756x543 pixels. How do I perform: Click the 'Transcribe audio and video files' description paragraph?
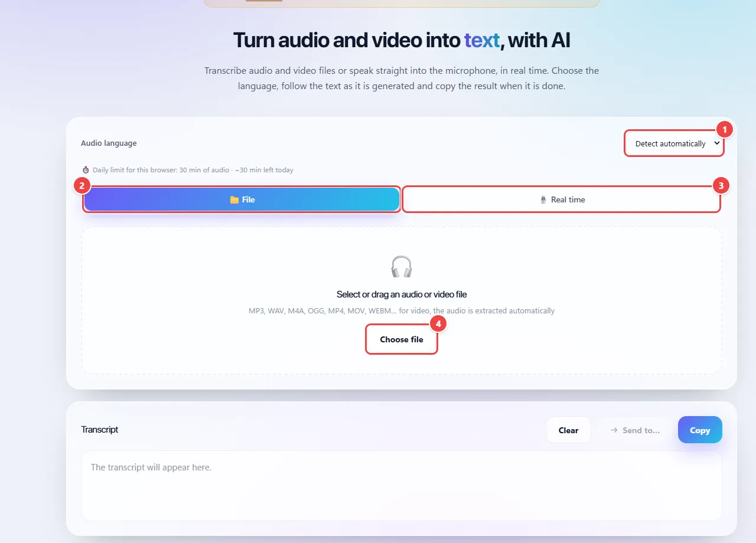pos(402,78)
